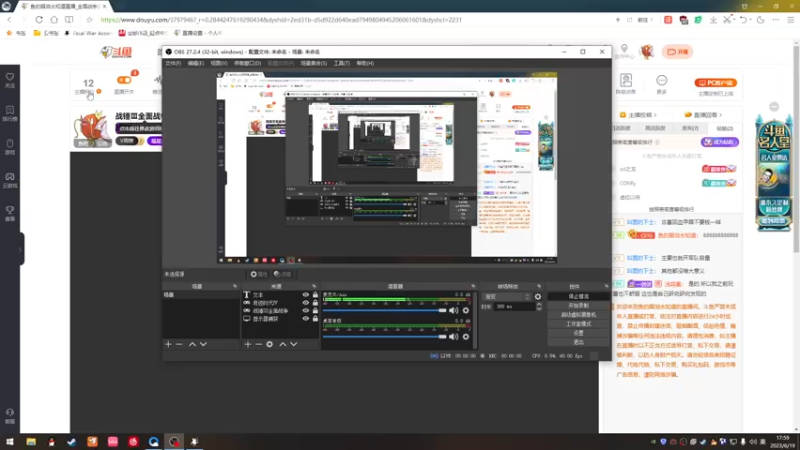Viewport: 800px width, 450px height.
Task: Adjust the Mic/Aux volume slider
Action: click(x=384, y=310)
